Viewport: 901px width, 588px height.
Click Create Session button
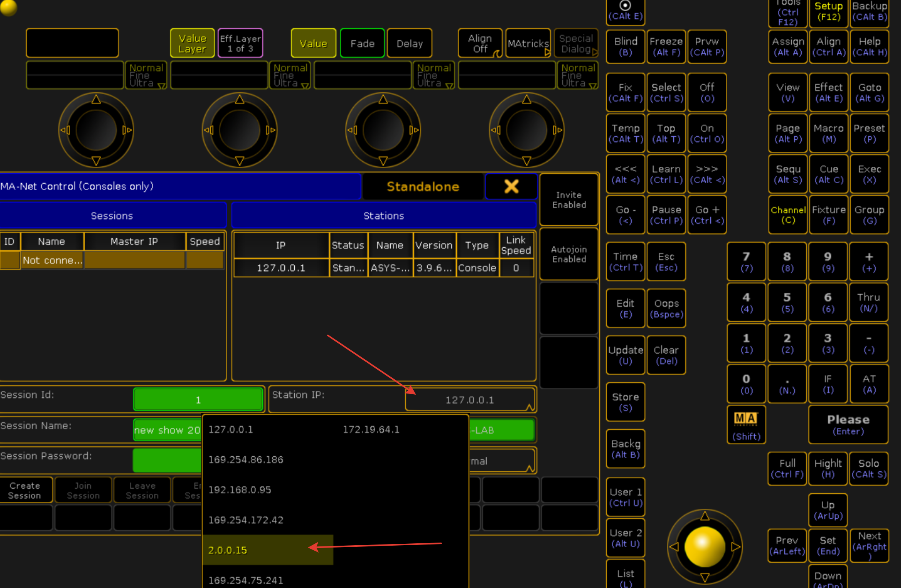(x=25, y=490)
